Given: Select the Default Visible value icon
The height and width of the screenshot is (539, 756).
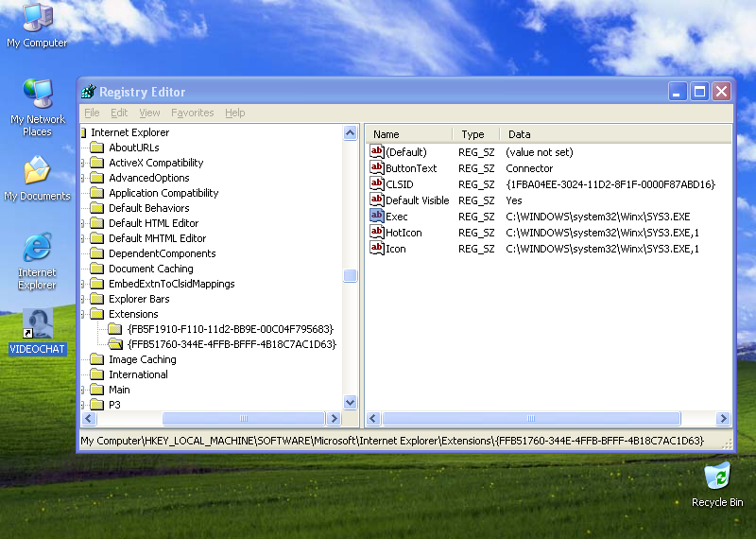Looking at the screenshot, I should (x=377, y=200).
